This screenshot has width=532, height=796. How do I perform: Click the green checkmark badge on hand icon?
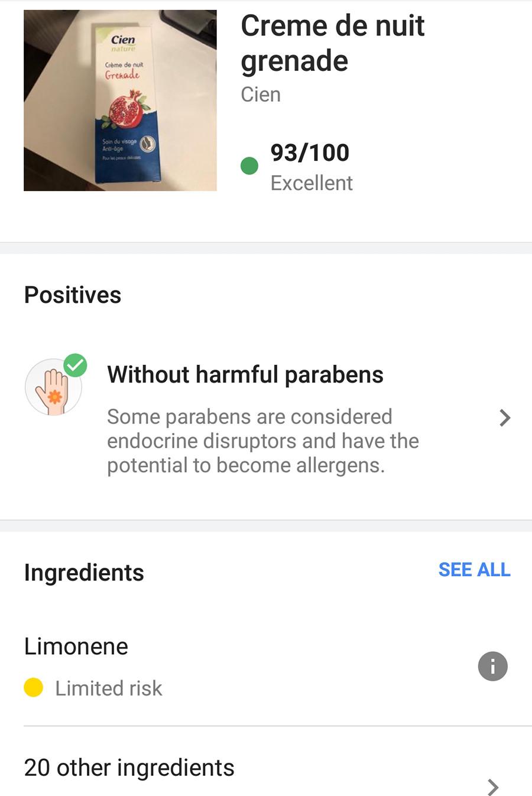pos(75,365)
